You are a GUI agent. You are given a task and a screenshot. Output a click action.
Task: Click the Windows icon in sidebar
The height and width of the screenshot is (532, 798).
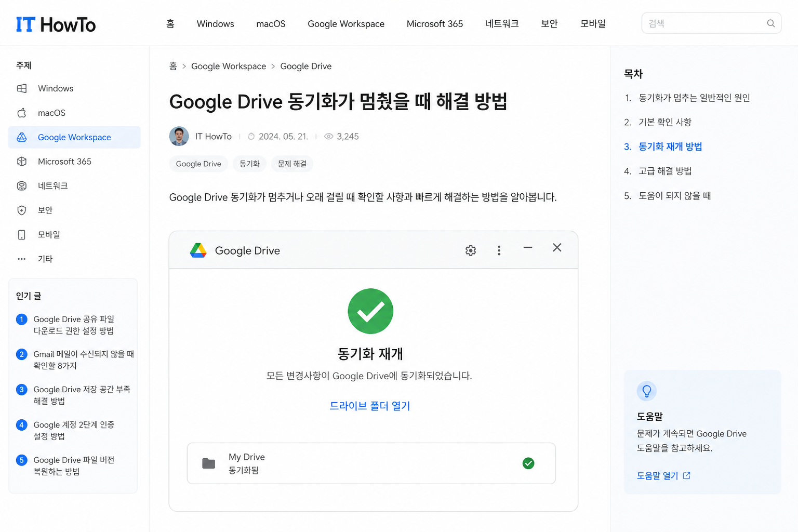(22, 88)
